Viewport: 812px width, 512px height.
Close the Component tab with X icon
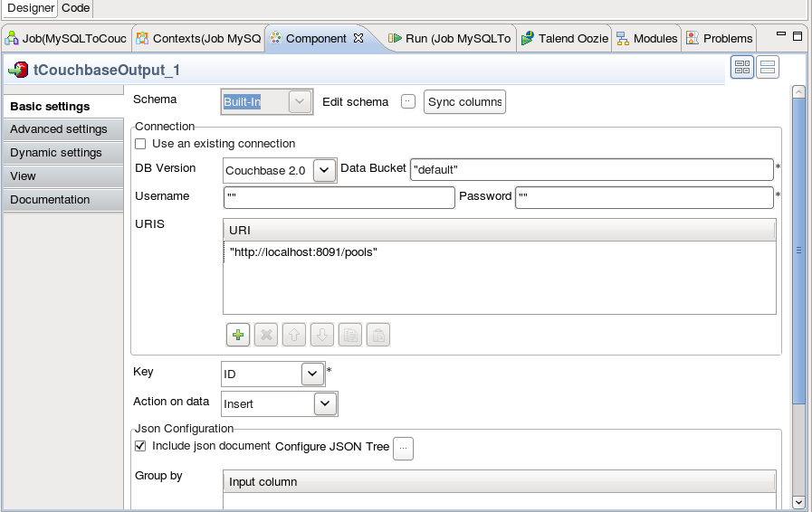[358, 38]
